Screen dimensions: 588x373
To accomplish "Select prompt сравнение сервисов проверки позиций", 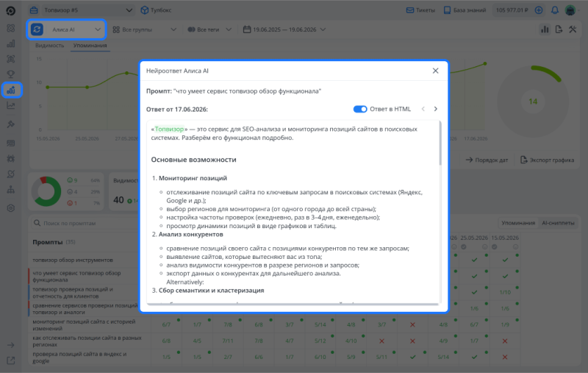I will 85,309.
